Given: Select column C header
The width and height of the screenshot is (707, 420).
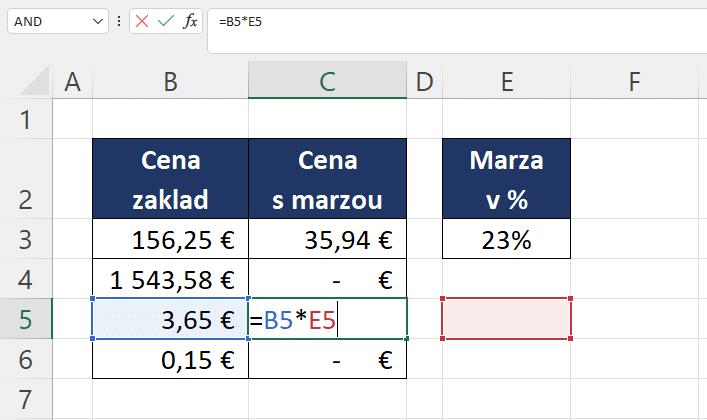Looking at the screenshot, I should click(x=327, y=81).
